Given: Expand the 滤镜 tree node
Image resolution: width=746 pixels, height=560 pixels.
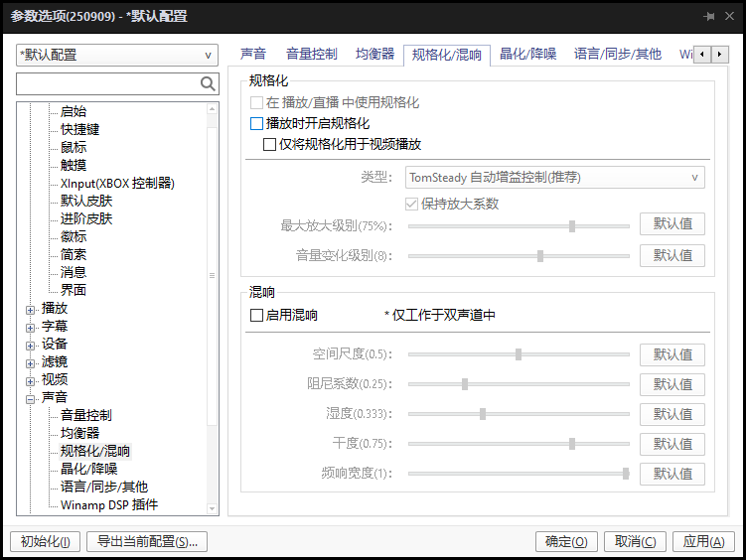Looking at the screenshot, I should click(31, 362).
